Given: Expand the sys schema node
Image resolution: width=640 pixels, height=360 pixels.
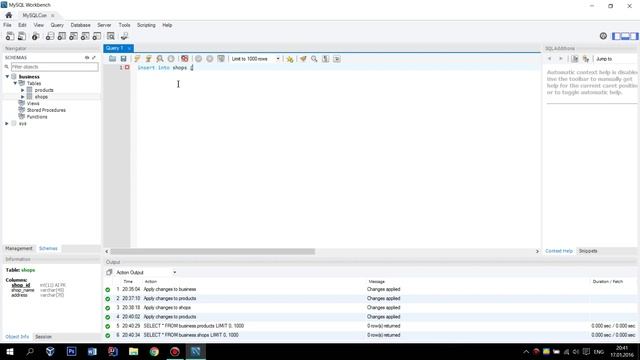Looking at the screenshot, I should click(7, 123).
